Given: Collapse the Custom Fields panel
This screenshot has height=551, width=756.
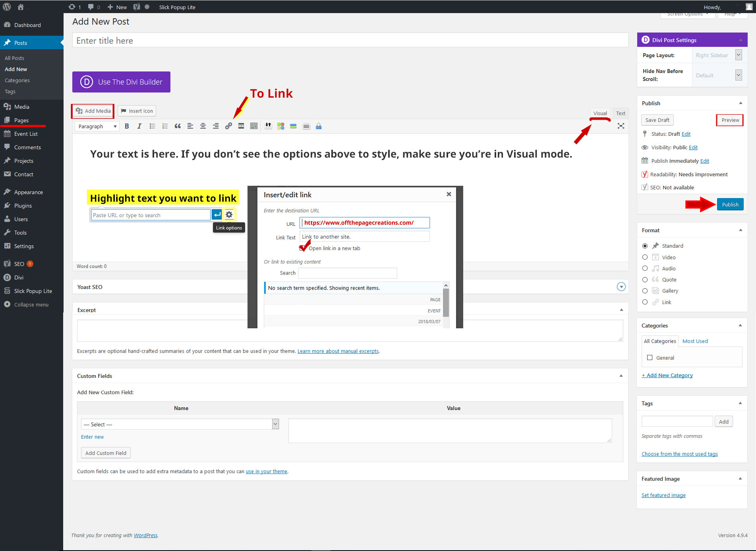Looking at the screenshot, I should pos(621,376).
